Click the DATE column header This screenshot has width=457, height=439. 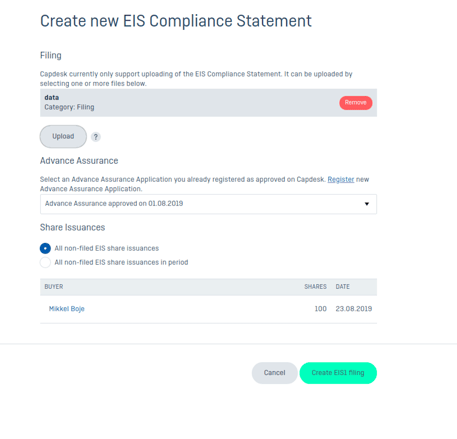[x=342, y=287]
